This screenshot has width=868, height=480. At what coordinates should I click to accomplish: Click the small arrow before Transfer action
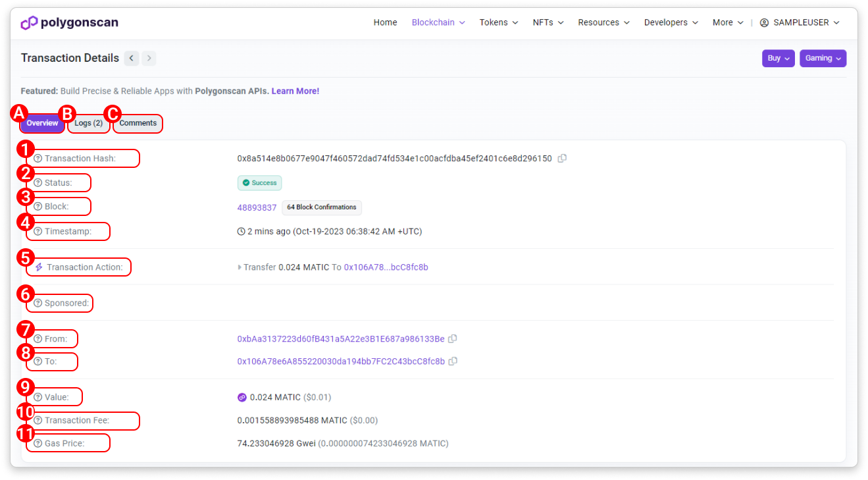(x=240, y=267)
